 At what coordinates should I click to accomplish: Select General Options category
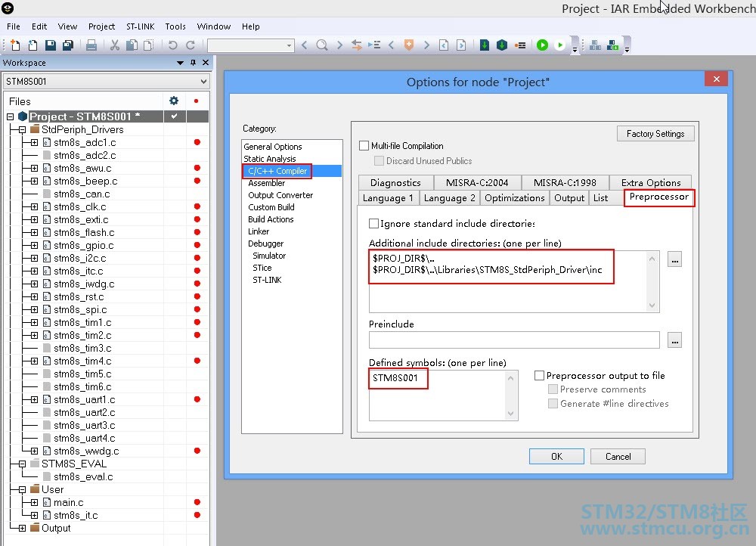272,147
